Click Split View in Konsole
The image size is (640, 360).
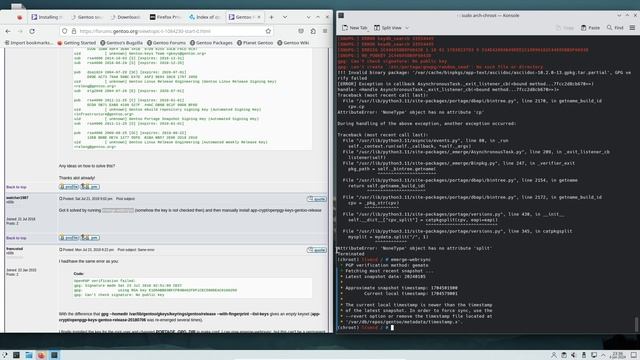coord(388,28)
